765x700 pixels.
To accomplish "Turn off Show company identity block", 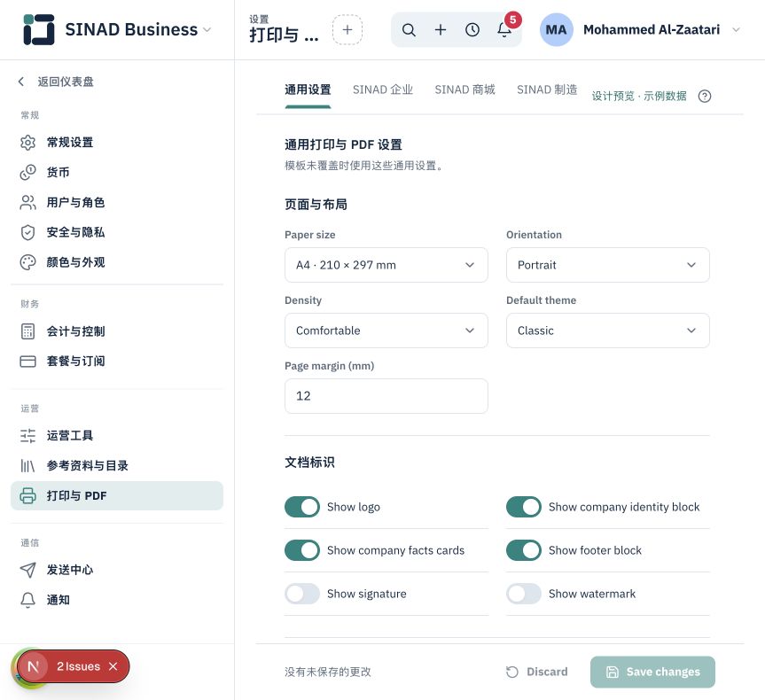I will [x=524, y=507].
